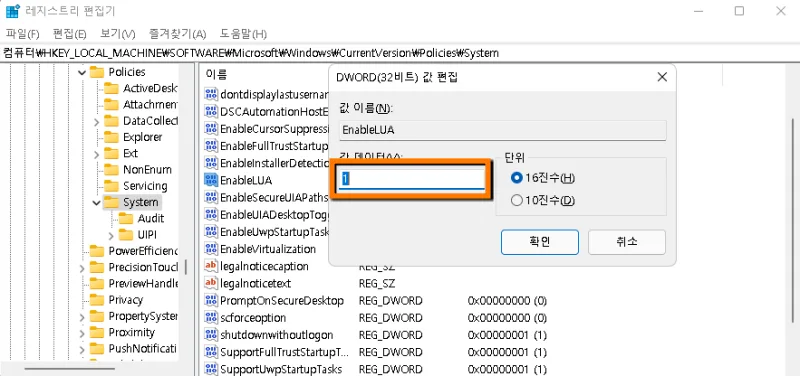Open the 도움말(H) menu

pos(243,34)
